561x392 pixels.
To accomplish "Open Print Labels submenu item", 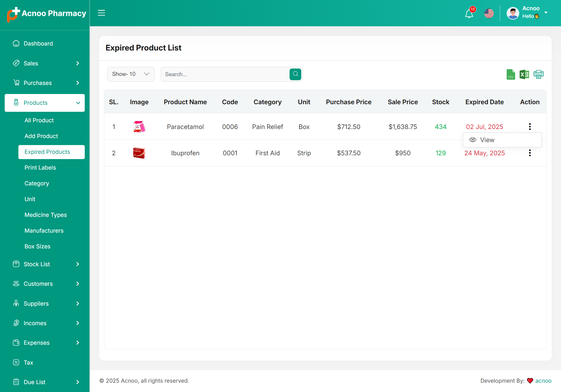I will [x=40, y=168].
